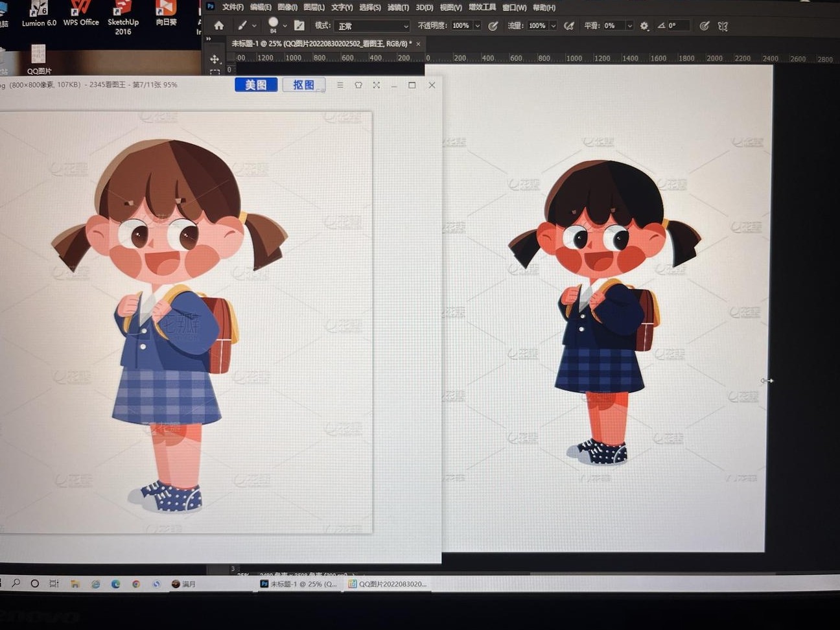Click the 满月 taskbar item
Screen dimensions: 840x630
point(183,583)
